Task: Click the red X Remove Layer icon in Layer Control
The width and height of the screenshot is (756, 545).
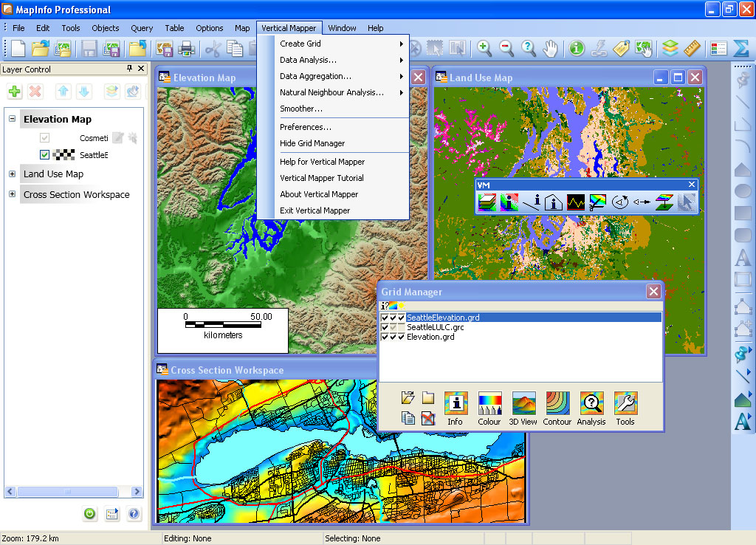Action: (35, 91)
